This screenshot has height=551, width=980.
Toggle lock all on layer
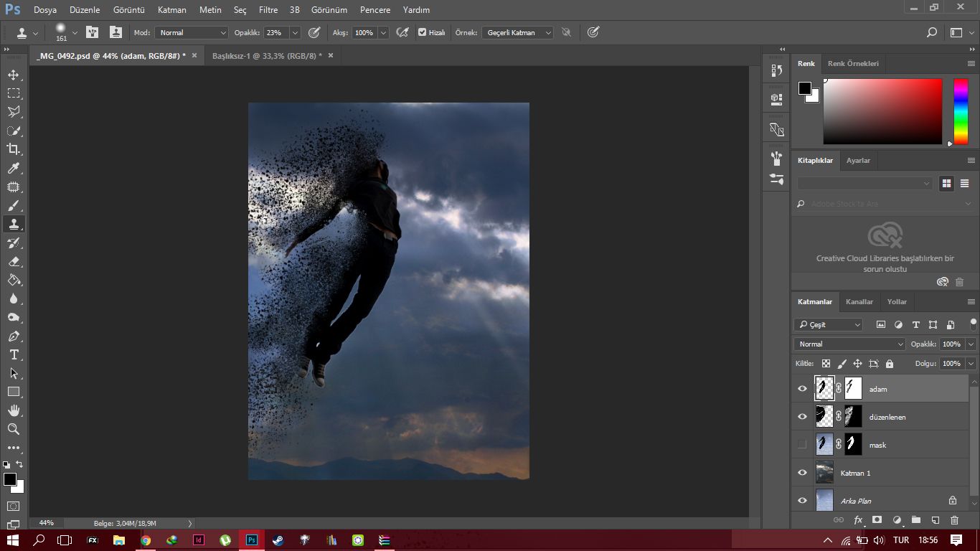pyautogui.click(x=890, y=364)
